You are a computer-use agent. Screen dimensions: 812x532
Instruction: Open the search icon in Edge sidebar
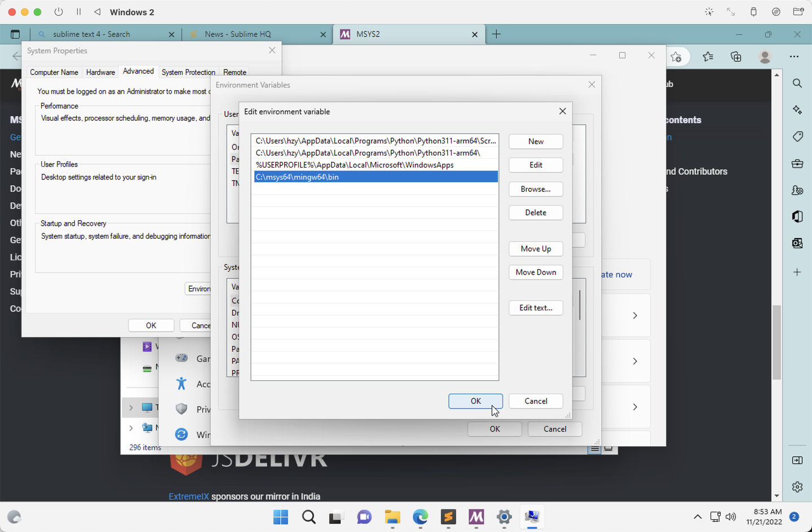797,83
